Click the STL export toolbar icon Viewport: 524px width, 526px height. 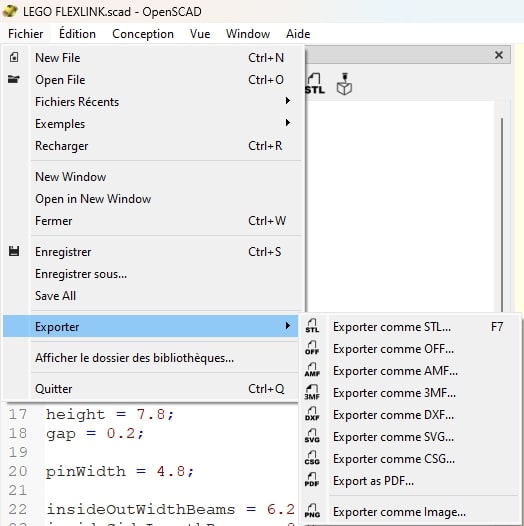click(315, 84)
